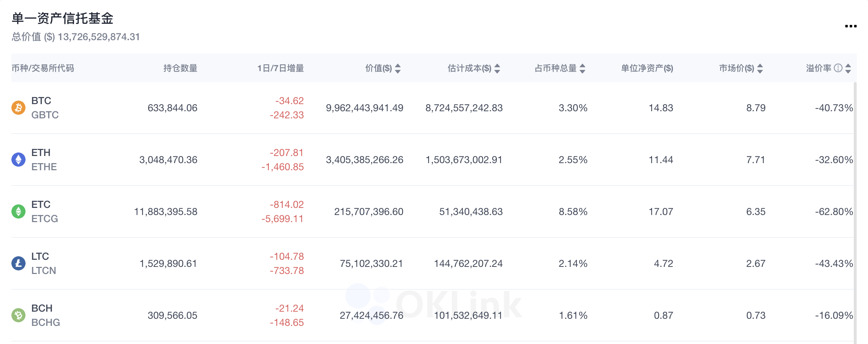Screen dimensions: 868x344
Task: Open the ETH coin name link
Action: point(41,152)
